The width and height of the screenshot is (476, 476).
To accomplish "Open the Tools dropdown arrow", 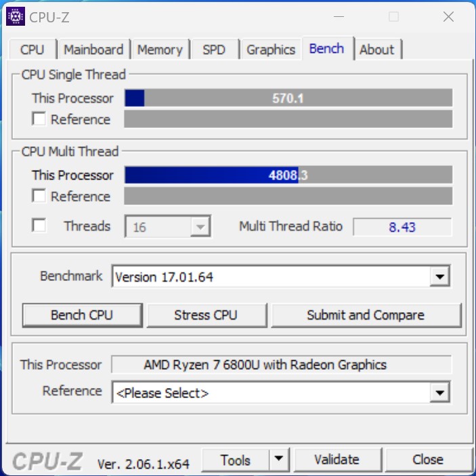I will [x=279, y=459].
